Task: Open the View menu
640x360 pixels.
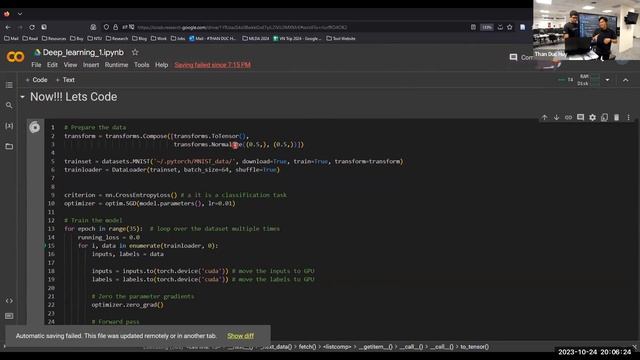Action: click(x=70, y=65)
